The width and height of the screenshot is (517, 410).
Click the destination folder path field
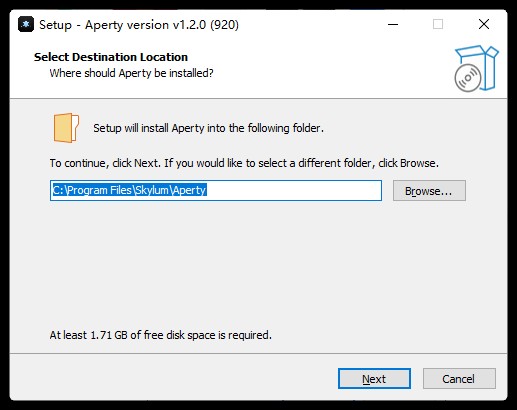(216, 190)
